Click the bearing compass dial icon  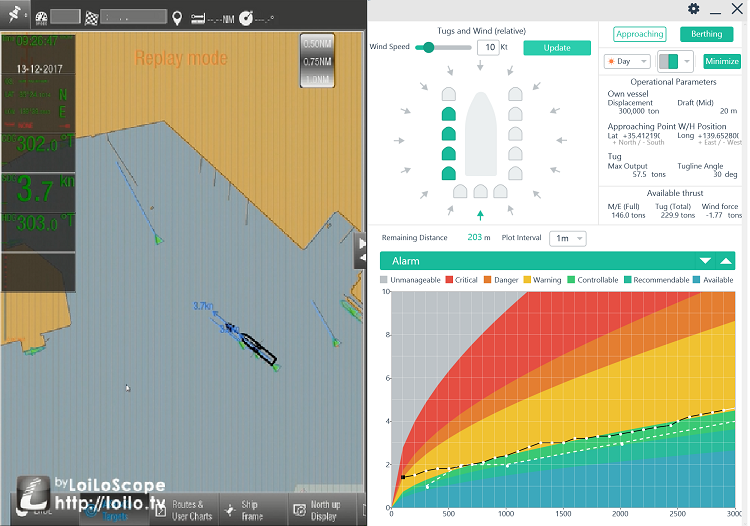246,18
